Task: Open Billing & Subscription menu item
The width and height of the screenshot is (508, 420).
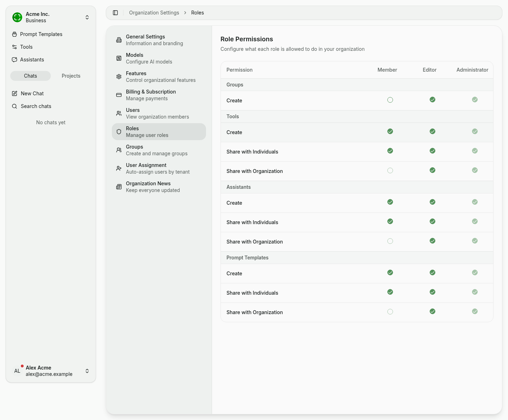Action: coord(159,95)
